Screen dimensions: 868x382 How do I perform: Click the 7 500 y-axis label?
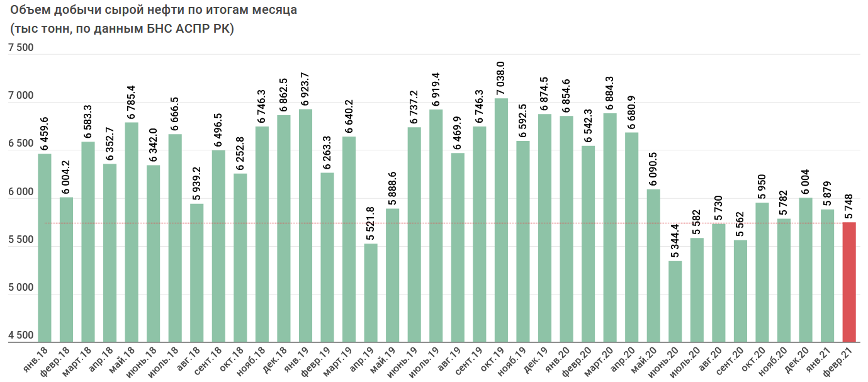(21, 48)
